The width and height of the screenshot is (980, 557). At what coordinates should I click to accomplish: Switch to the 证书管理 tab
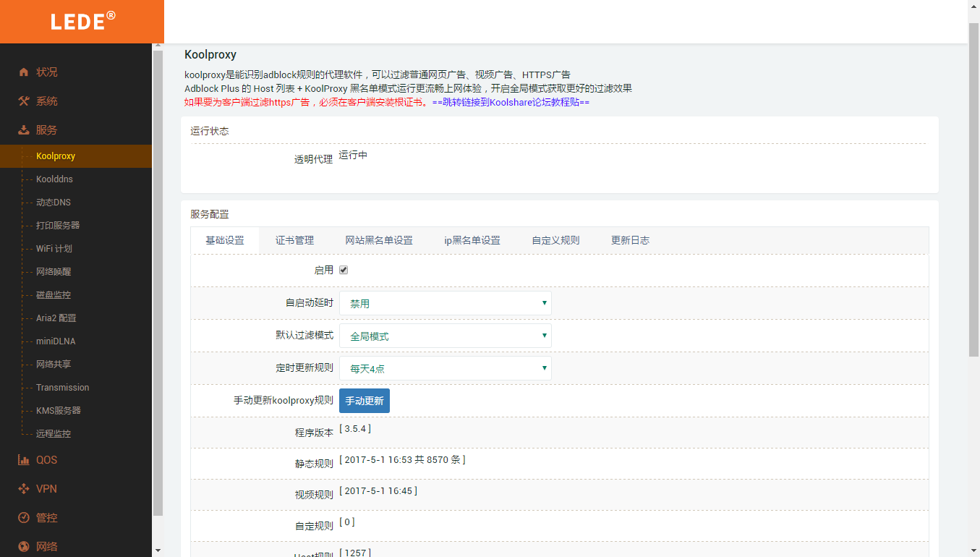tap(294, 240)
